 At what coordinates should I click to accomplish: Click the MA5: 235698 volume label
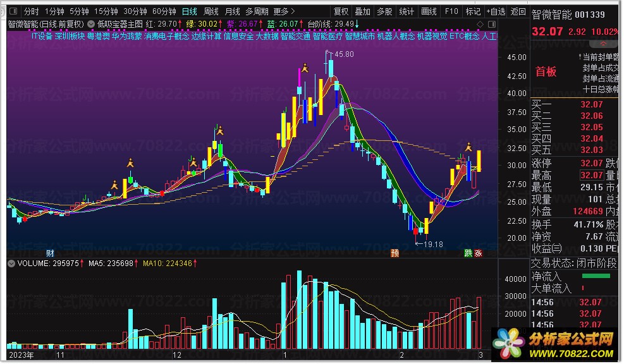tap(113, 264)
